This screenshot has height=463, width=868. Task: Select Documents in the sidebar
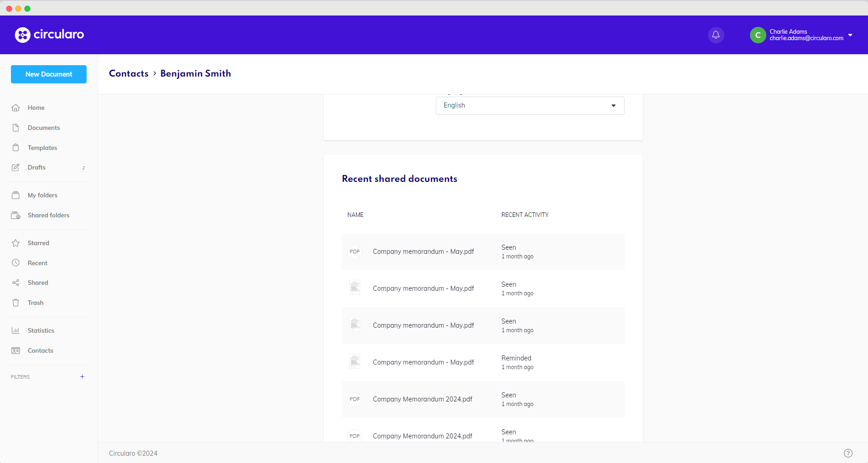tap(15, 128)
